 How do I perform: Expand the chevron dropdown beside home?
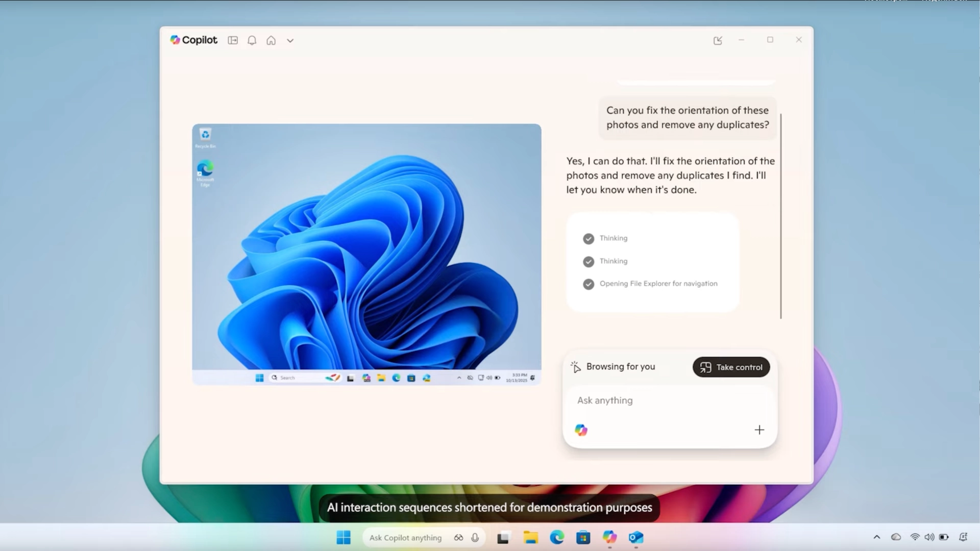coord(290,41)
